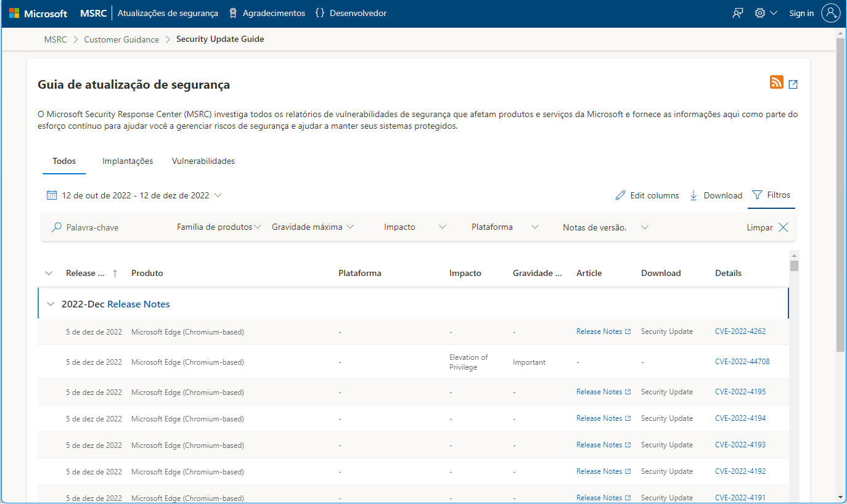Viewport: 847px width, 504px height.
Task: Open the Desenvolvedor menu item
Action: point(351,13)
